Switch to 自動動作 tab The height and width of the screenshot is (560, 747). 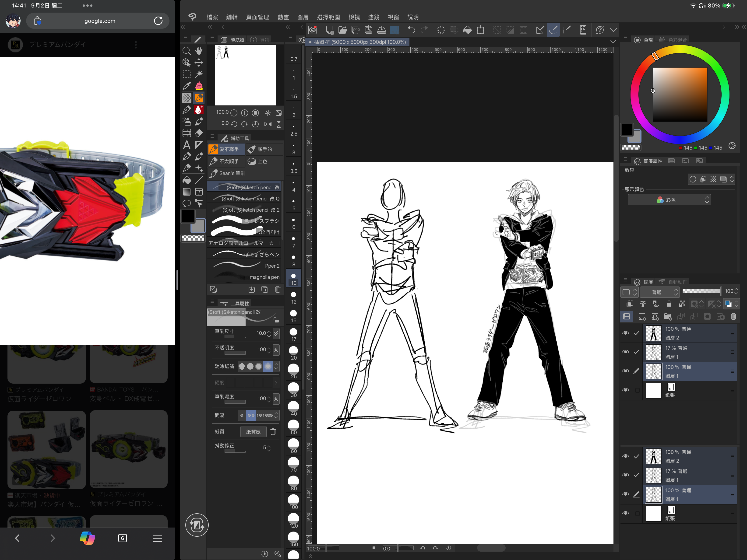pos(673,282)
